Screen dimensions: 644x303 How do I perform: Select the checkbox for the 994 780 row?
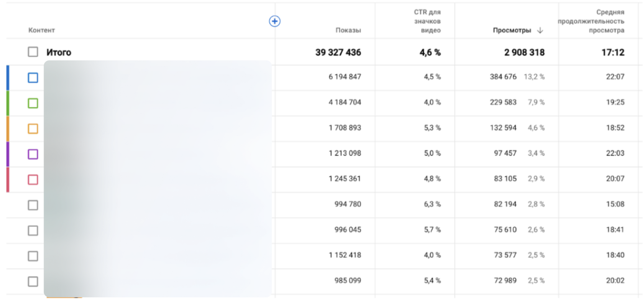tap(33, 205)
